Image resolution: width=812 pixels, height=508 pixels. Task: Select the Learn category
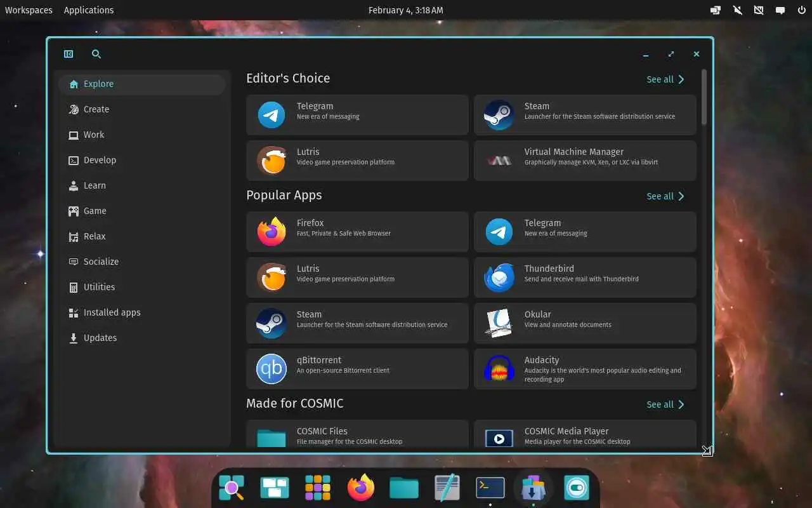pos(142,185)
